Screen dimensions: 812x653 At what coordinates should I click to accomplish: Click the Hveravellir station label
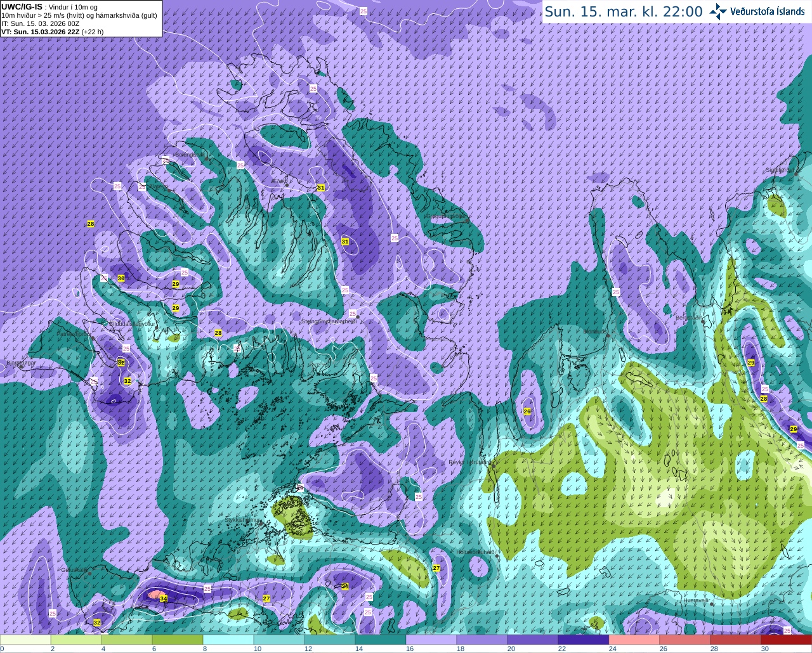point(697,600)
